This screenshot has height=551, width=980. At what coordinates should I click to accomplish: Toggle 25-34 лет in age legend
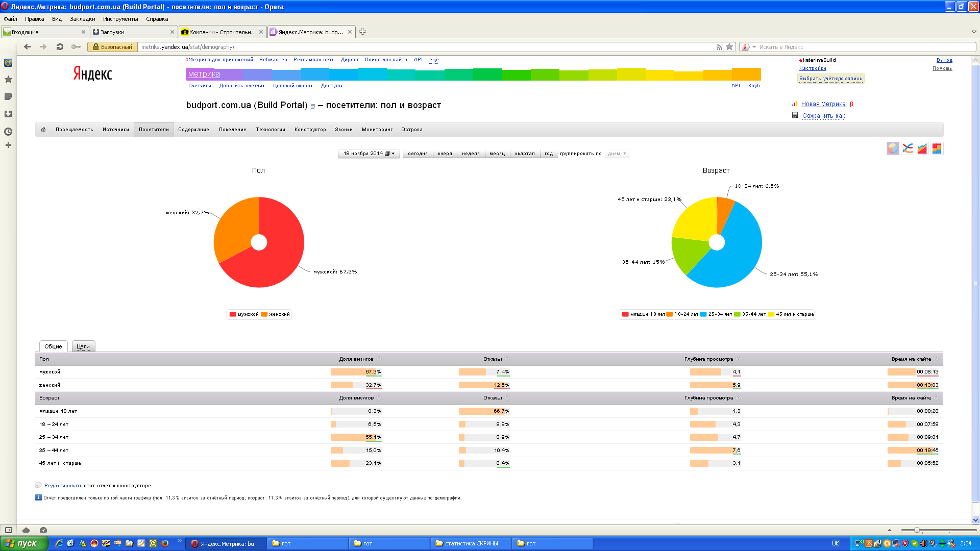716,314
